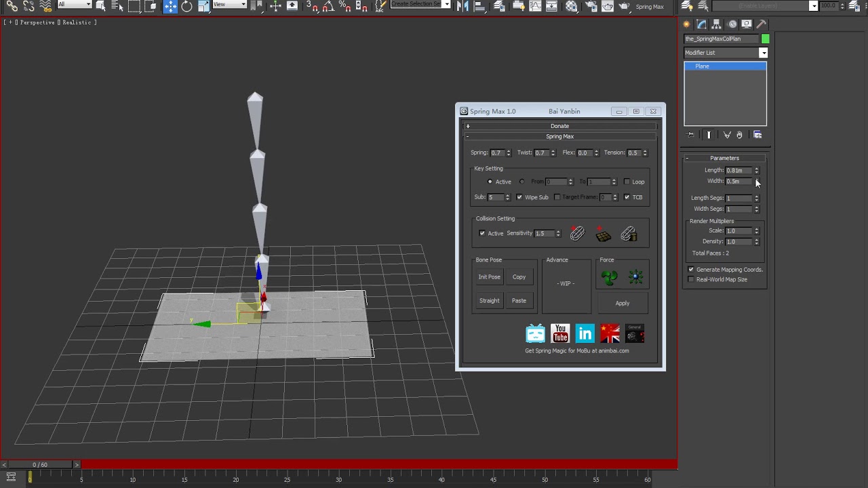Activate the Select and Rotate tool

186,5
